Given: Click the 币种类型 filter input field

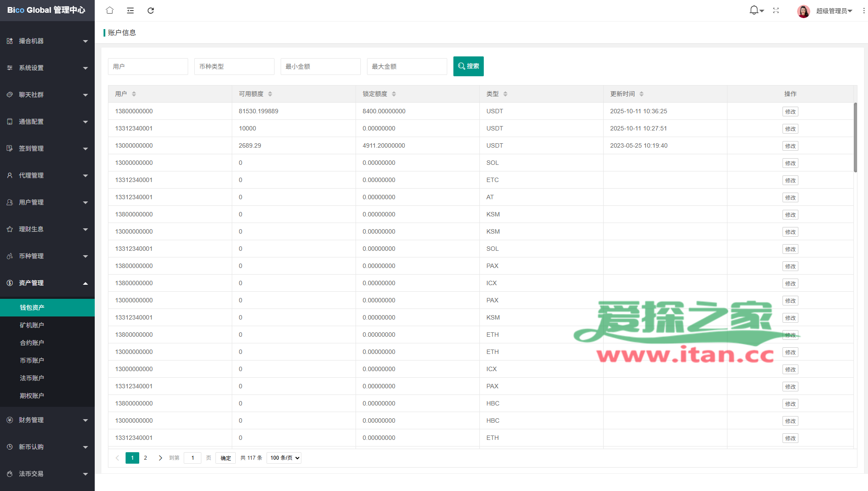Looking at the screenshot, I should point(234,67).
